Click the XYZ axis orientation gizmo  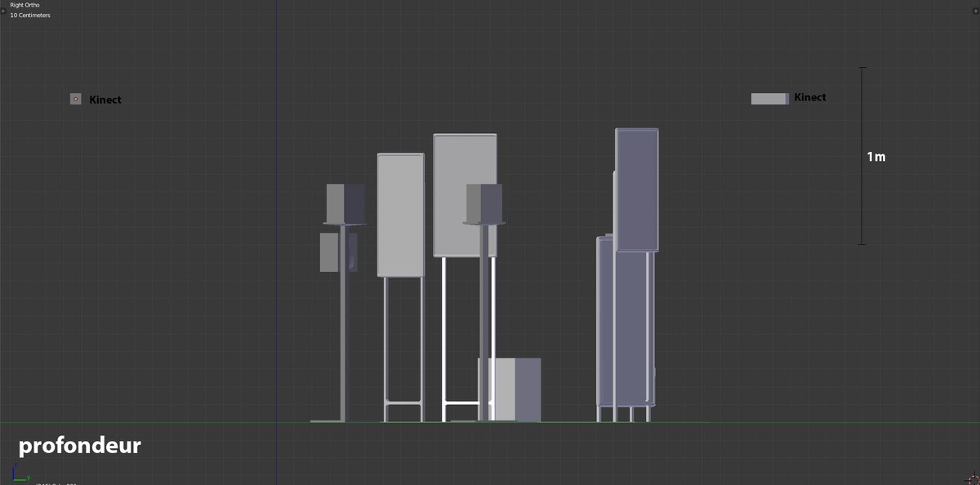click(x=18, y=473)
